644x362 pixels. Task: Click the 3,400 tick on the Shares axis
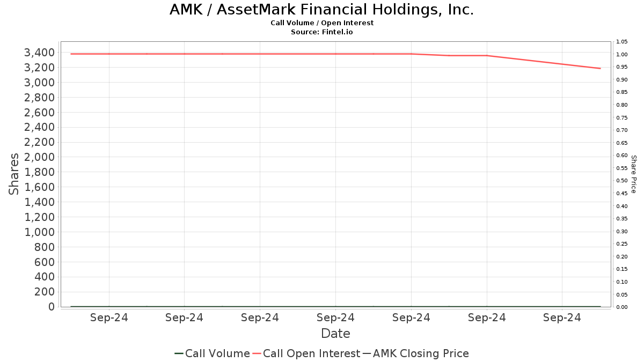tap(39, 53)
